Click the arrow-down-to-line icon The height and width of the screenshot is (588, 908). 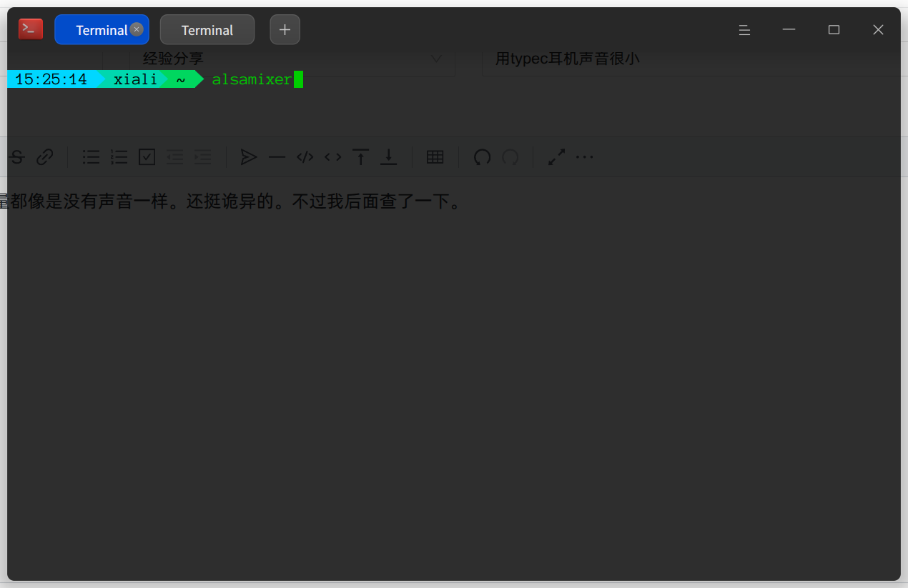point(388,157)
